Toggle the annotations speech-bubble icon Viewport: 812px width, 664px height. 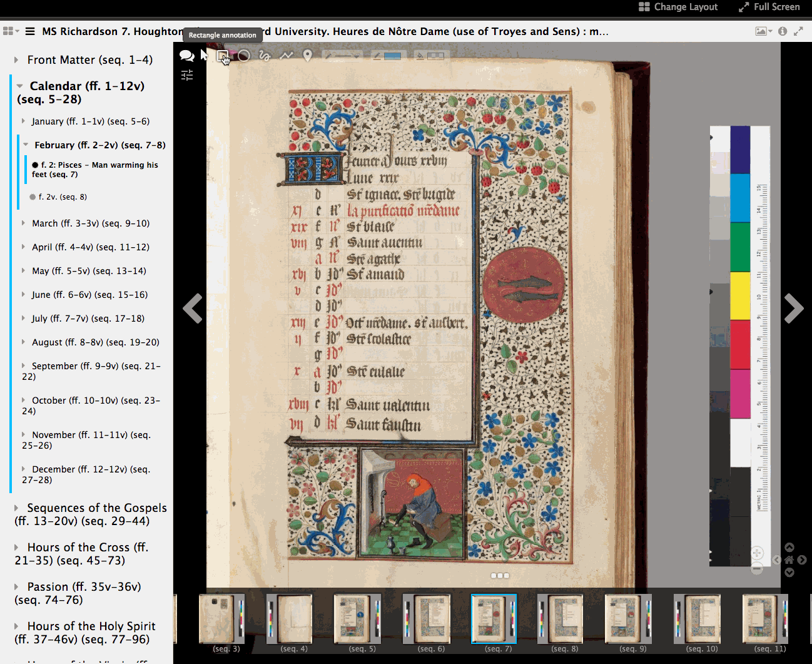click(x=186, y=56)
